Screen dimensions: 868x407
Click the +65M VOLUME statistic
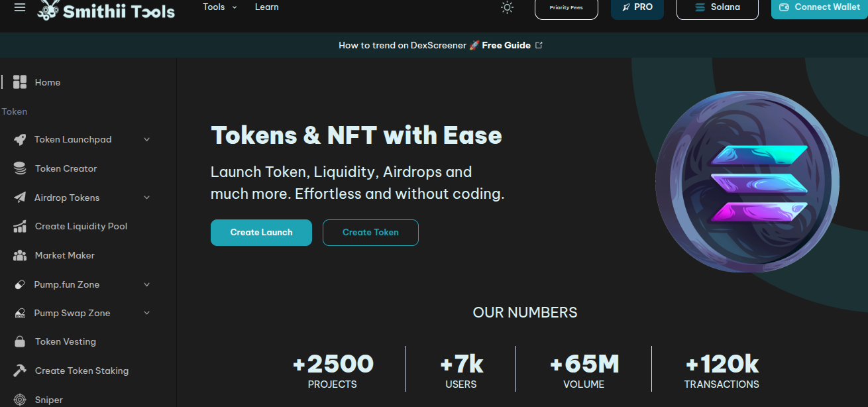[x=584, y=371]
